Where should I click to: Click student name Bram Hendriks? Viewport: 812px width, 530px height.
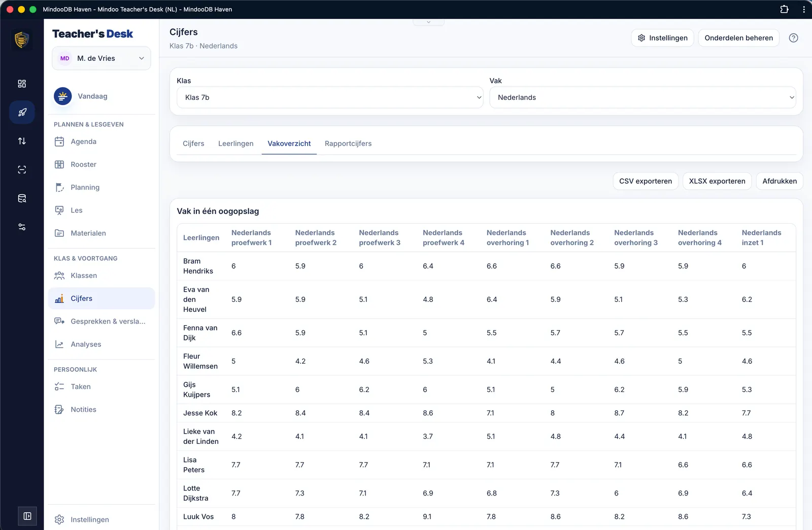pos(198,266)
